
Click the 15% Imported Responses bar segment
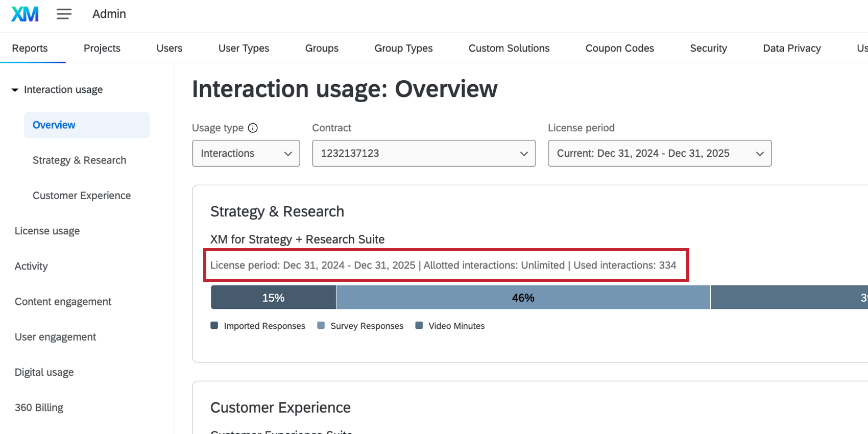pyautogui.click(x=273, y=298)
